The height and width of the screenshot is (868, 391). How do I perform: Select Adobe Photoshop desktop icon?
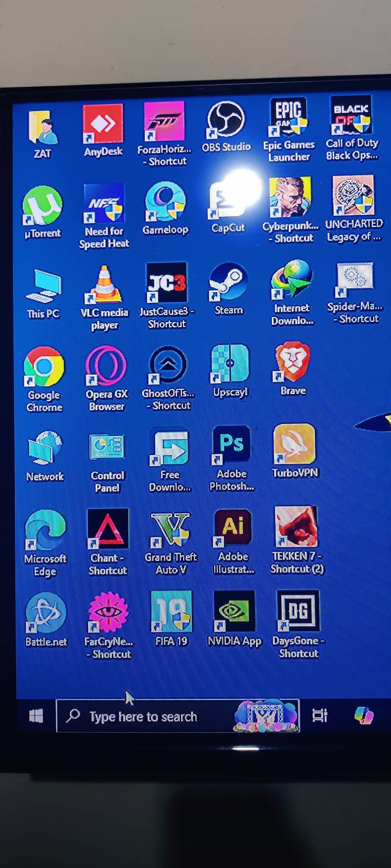[x=231, y=445]
